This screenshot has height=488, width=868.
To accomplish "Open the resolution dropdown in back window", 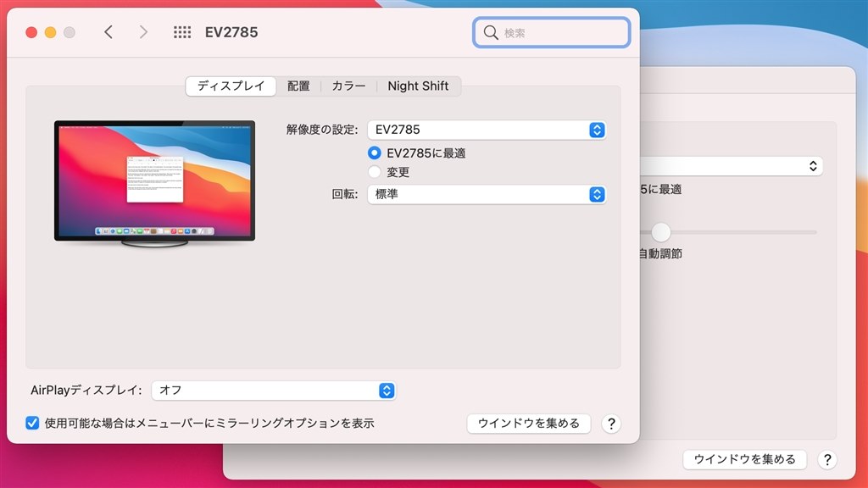I will click(x=731, y=166).
